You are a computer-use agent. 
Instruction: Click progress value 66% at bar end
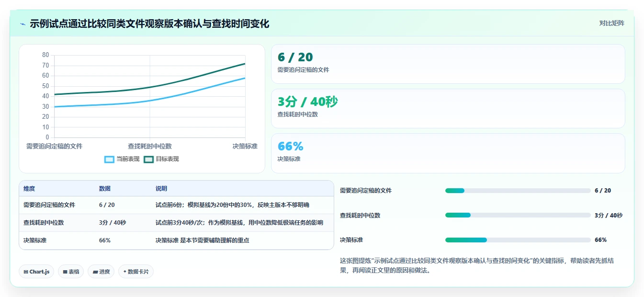tap(600, 240)
